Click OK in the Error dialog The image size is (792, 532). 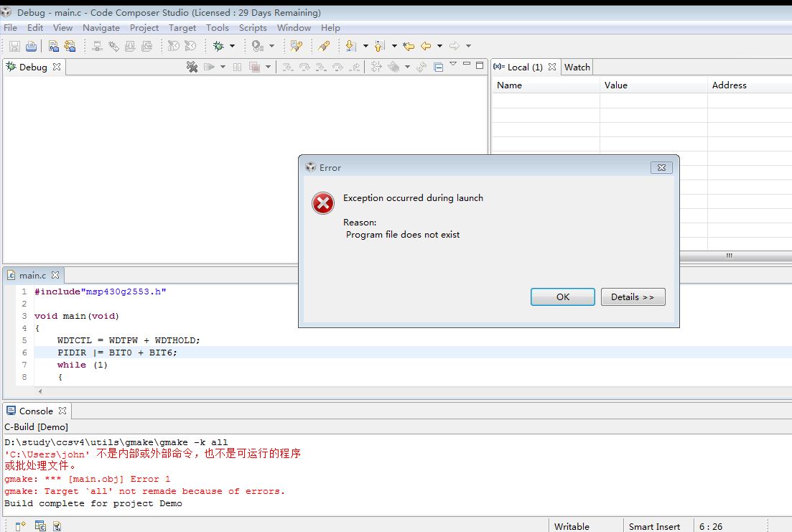click(563, 297)
